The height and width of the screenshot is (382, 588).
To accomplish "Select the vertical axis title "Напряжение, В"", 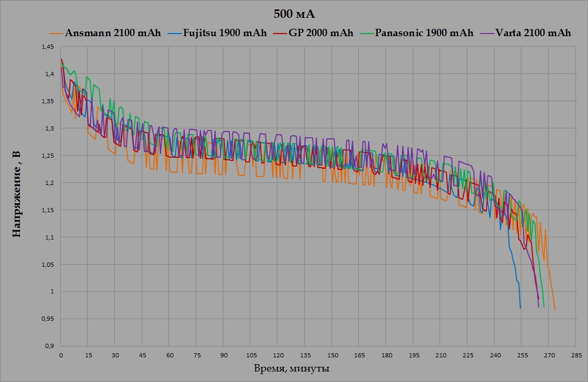I will click(x=17, y=196).
